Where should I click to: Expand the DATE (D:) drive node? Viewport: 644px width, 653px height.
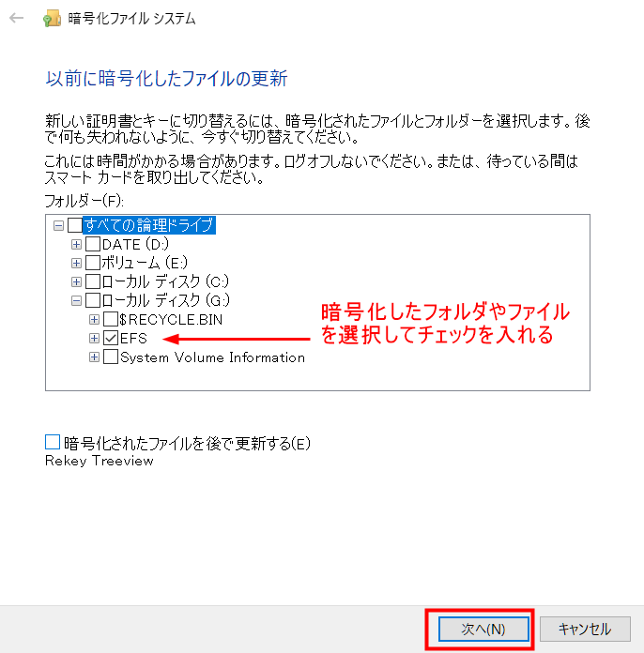tap(77, 244)
